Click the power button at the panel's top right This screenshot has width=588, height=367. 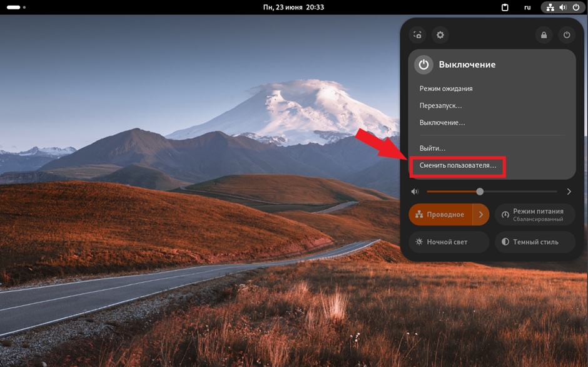pos(567,35)
